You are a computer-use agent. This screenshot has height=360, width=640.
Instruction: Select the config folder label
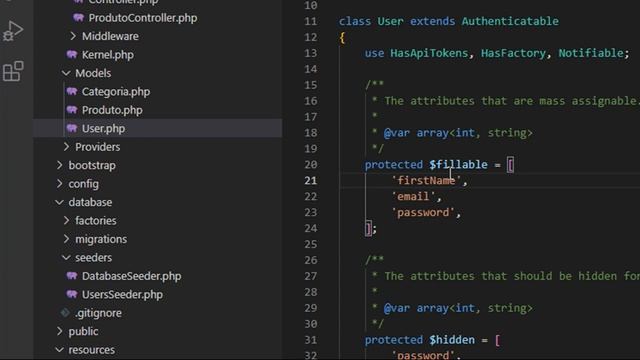click(84, 184)
